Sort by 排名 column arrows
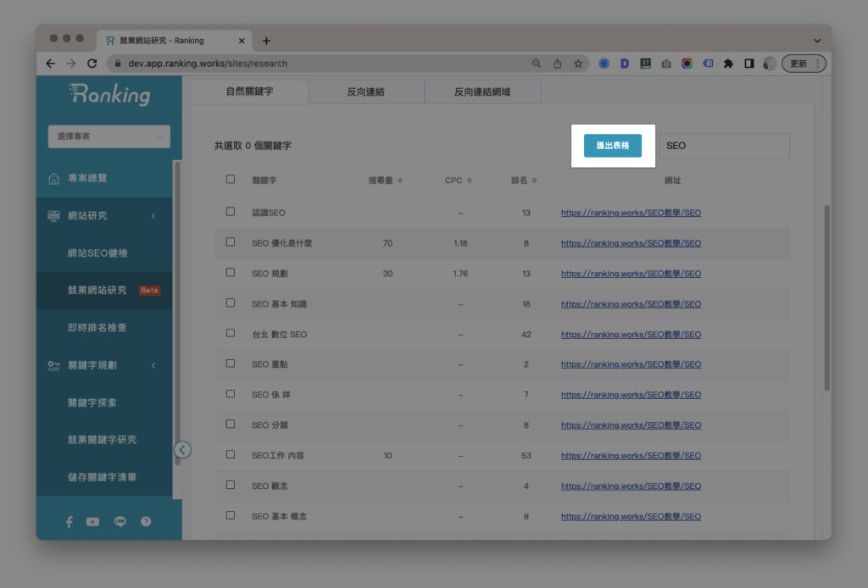Image resolution: width=868 pixels, height=588 pixels. pyautogui.click(x=534, y=180)
